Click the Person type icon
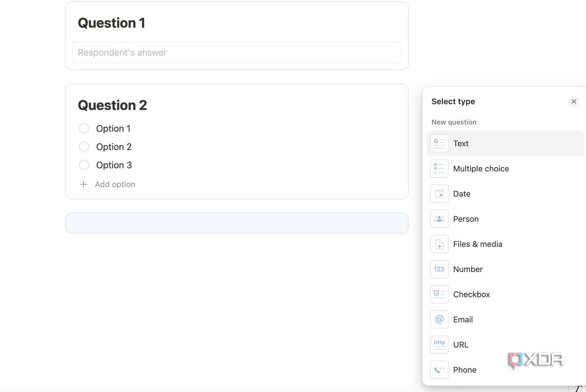 click(x=439, y=219)
